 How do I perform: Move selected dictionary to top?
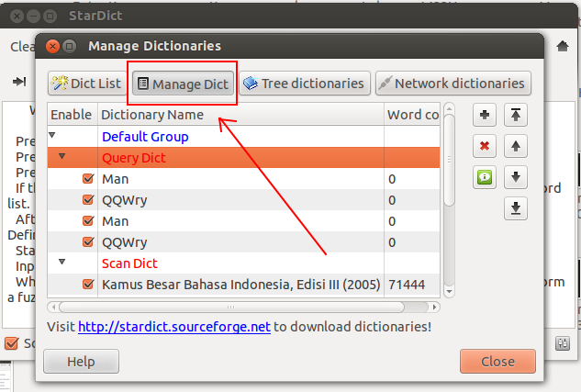point(516,115)
